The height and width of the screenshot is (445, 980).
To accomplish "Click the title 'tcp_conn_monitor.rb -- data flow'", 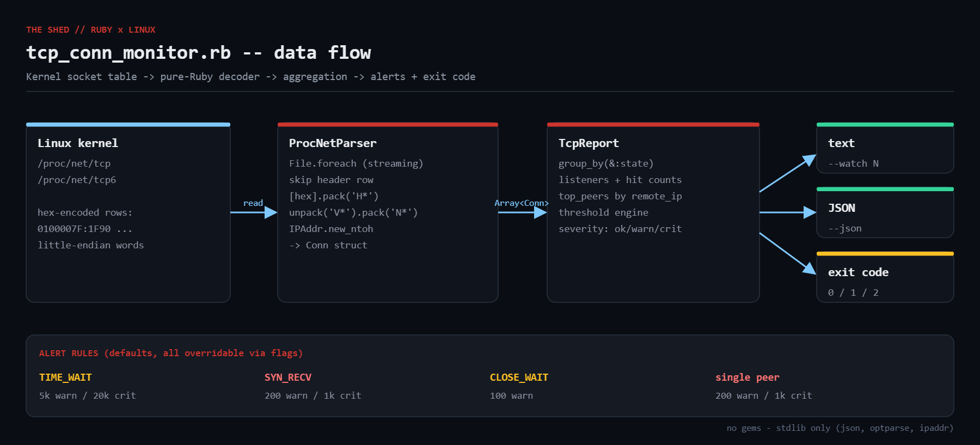I will (199, 53).
